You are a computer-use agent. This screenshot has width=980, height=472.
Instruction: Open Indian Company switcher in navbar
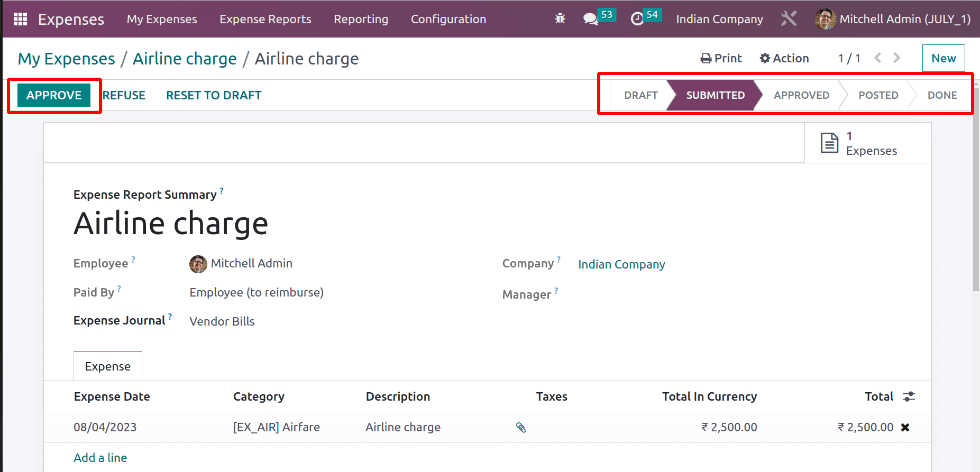(x=719, y=19)
